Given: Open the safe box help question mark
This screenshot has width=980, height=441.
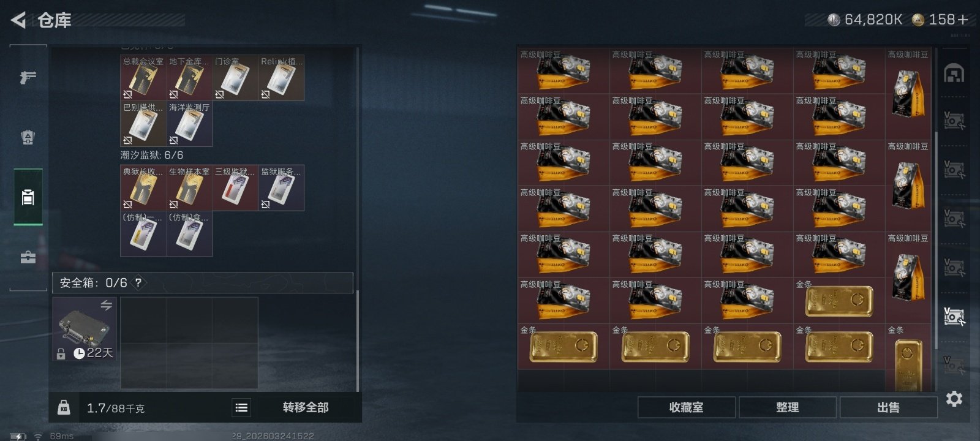Looking at the screenshot, I should tap(138, 282).
